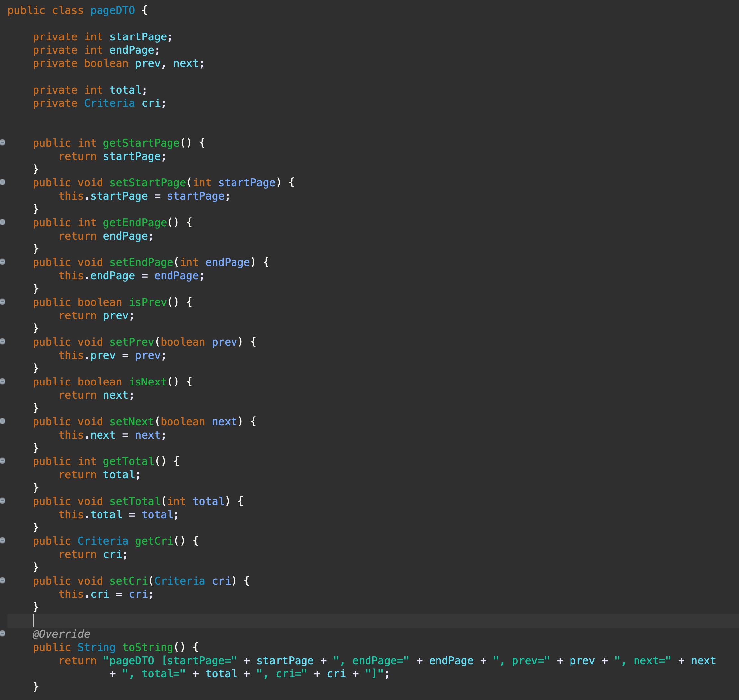Collapse the setTotal method fold marker
The width and height of the screenshot is (739, 700).
pyautogui.click(x=3, y=501)
